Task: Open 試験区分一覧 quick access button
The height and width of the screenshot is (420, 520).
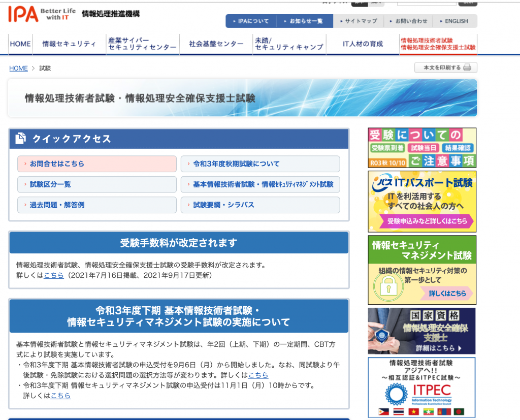Action: click(x=97, y=184)
